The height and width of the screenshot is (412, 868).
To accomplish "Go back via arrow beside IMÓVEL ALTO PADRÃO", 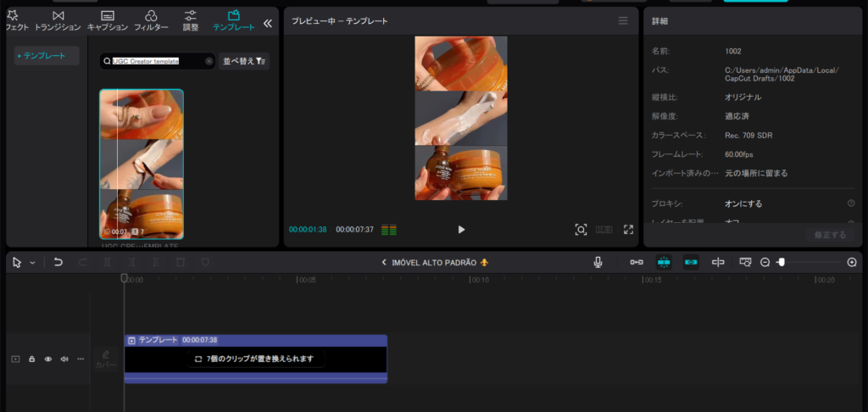I will point(384,263).
